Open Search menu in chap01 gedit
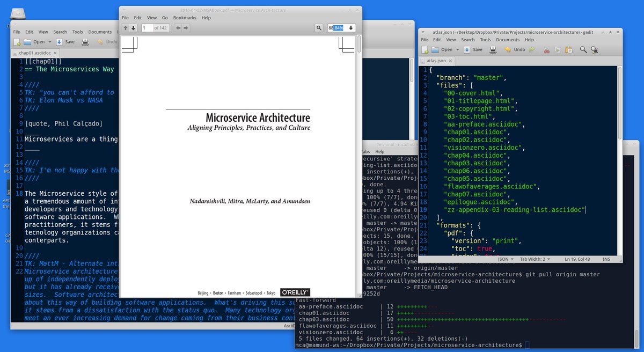 click(60, 32)
